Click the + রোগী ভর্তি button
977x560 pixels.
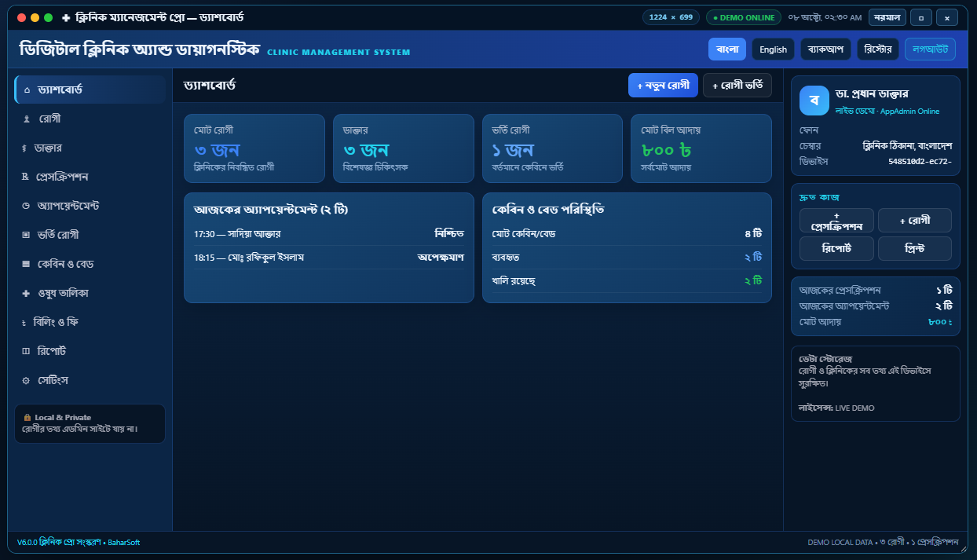pos(737,85)
